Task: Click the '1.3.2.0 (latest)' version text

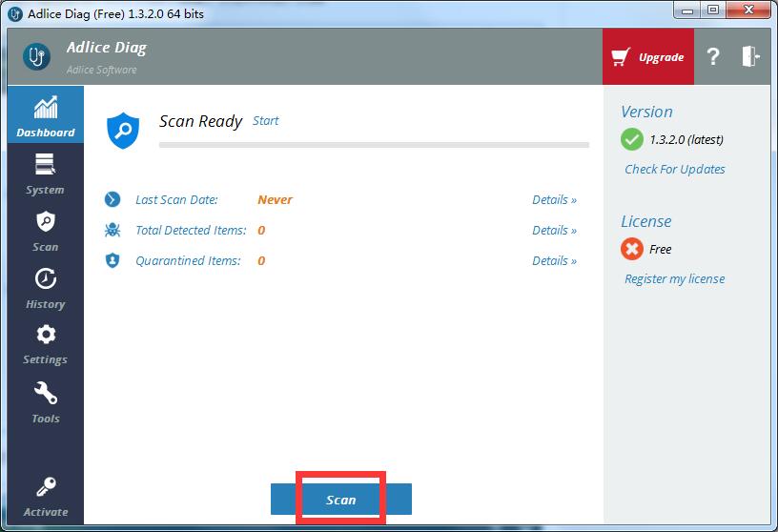Action: pos(686,139)
